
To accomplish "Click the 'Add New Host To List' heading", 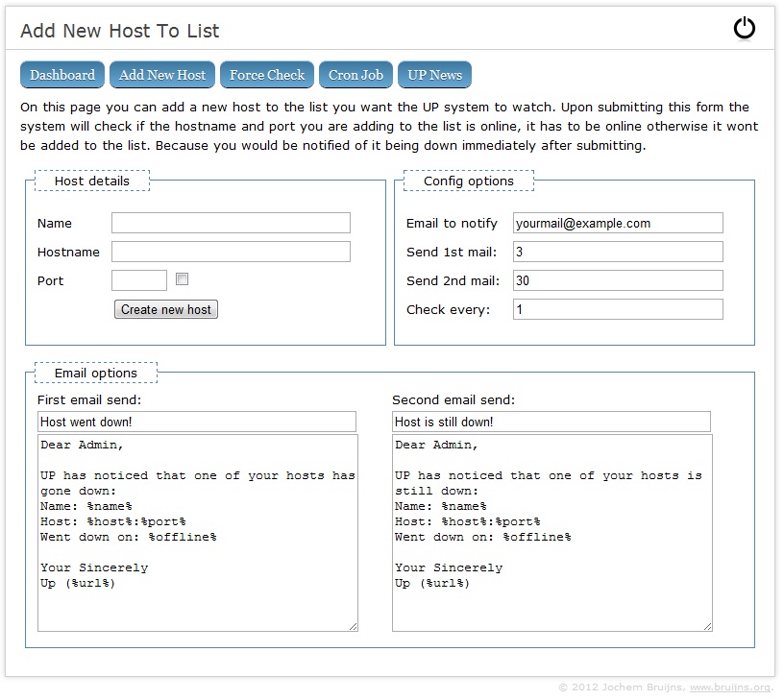I will [x=120, y=31].
